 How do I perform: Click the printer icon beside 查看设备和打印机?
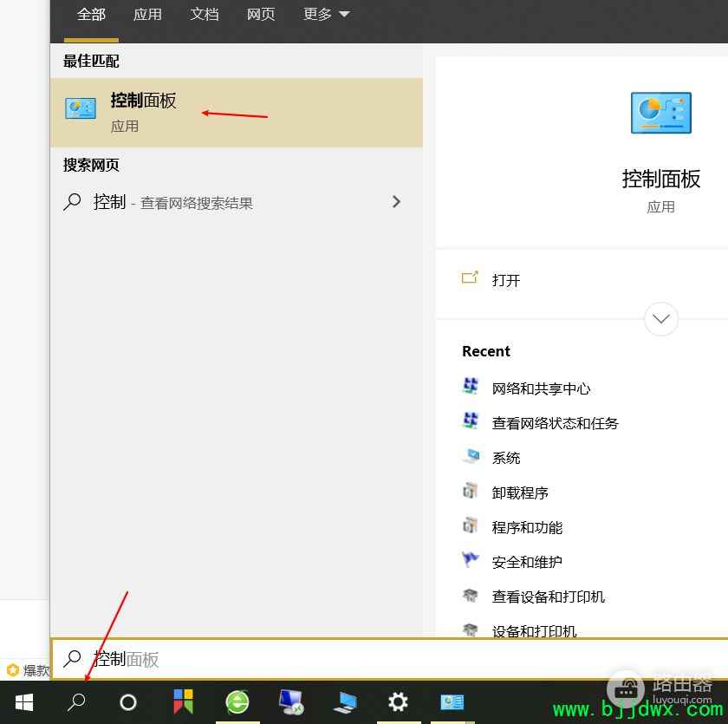tap(470, 595)
